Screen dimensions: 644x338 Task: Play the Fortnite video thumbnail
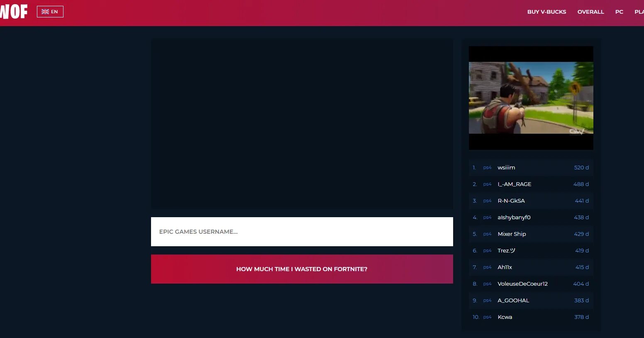point(531,98)
